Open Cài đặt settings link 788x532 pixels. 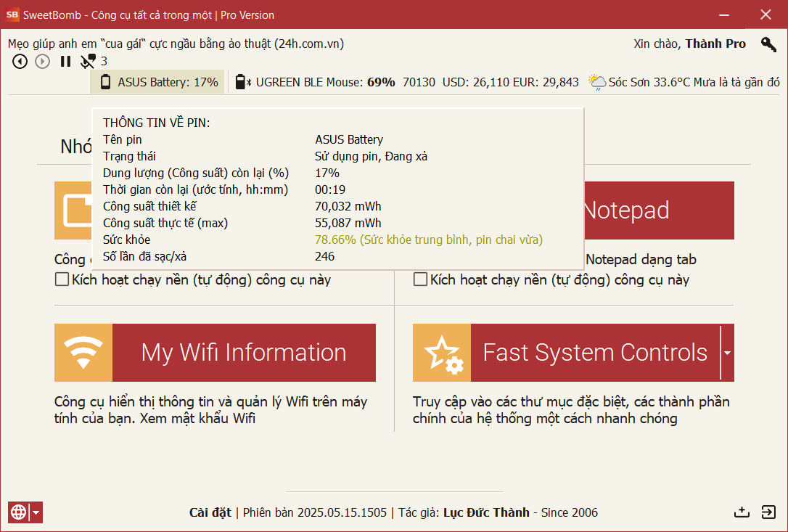[210, 512]
